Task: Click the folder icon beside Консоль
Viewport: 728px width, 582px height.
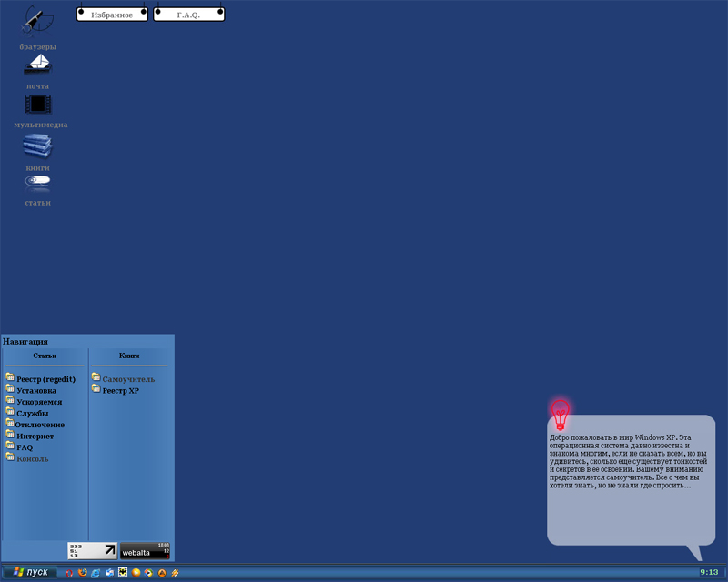Action: (10, 457)
